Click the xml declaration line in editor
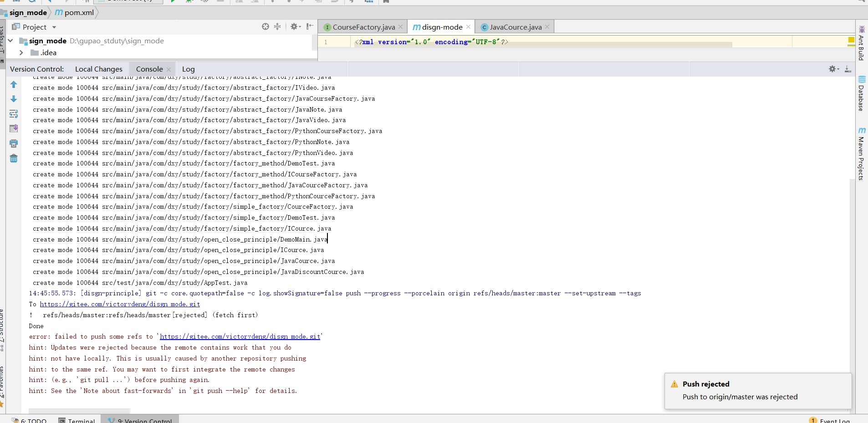Screen dimensions: 868x423 coord(431,42)
